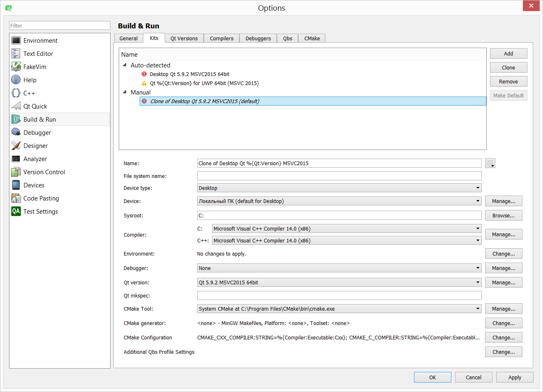Image resolution: width=543 pixels, height=392 pixels.
Task: Click the File system name field
Action: click(339, 176)
